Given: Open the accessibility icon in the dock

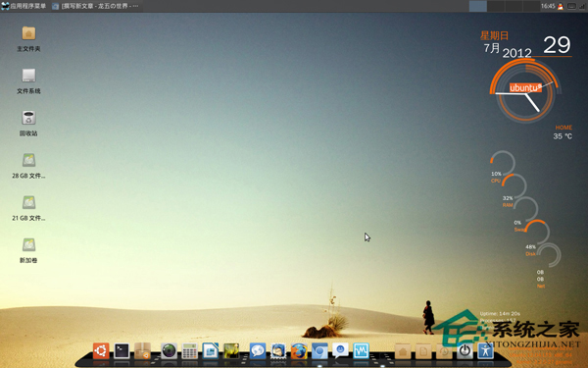Looking at the screenshot, I should click(486, 351).
